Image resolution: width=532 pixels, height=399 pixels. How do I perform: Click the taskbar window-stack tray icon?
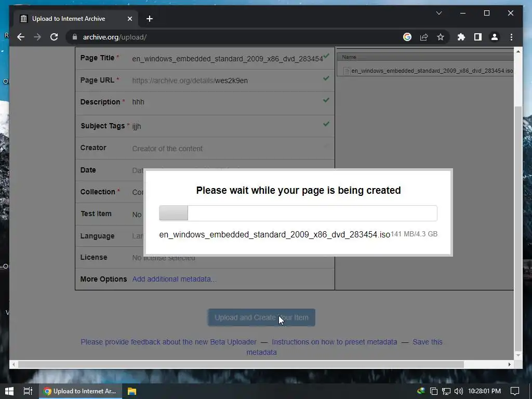434,391
